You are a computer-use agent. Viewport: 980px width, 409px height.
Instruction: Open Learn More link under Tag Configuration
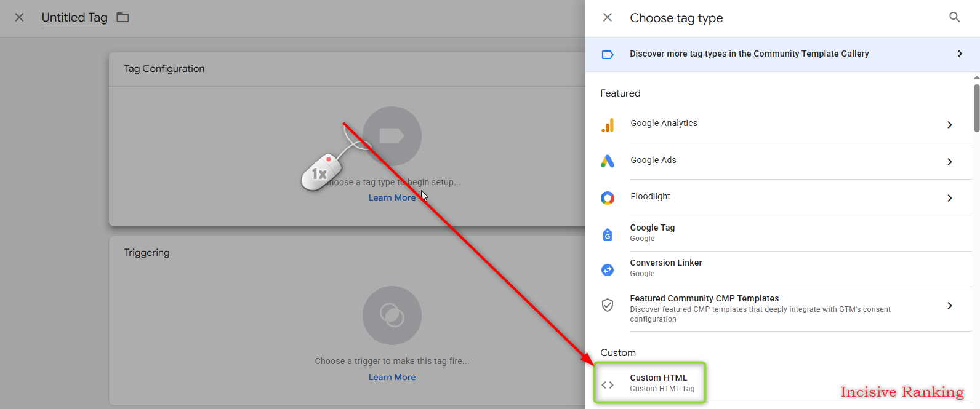click(x=392, y=197)
